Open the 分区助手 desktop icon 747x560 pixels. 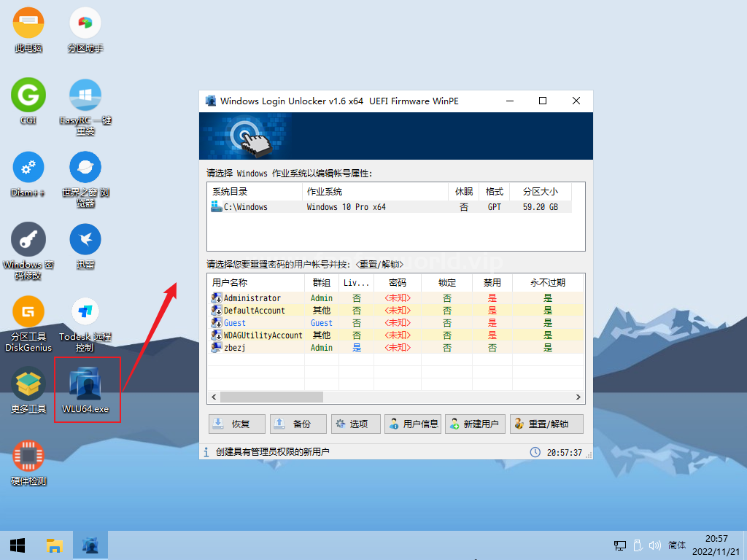85,24
